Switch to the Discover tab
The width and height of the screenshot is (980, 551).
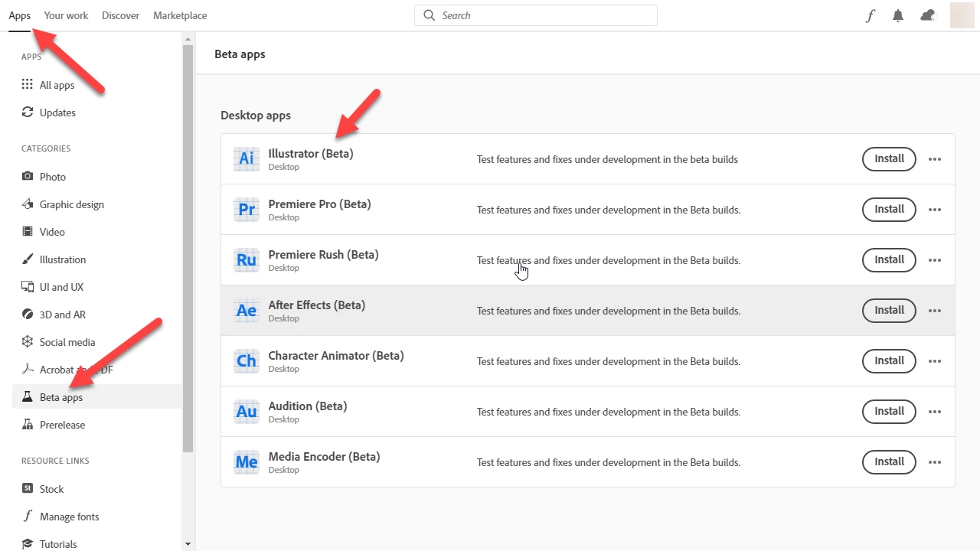[x=121, y=15]
